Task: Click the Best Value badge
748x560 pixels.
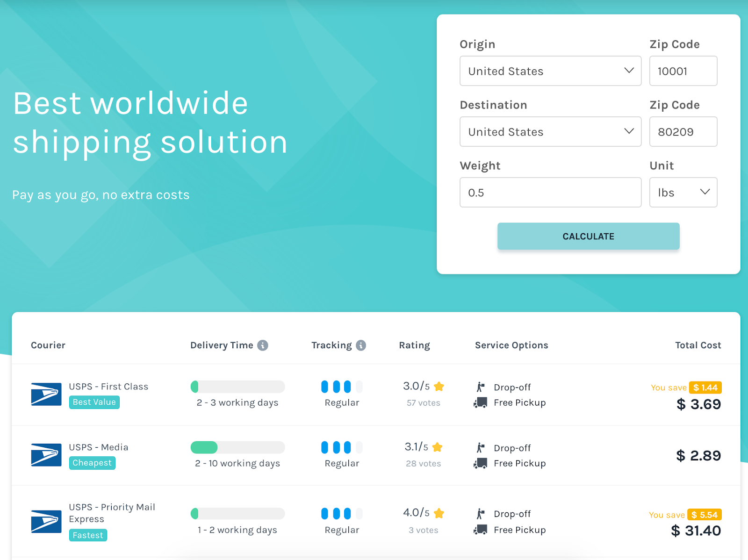Action: (x=94, y=402)
